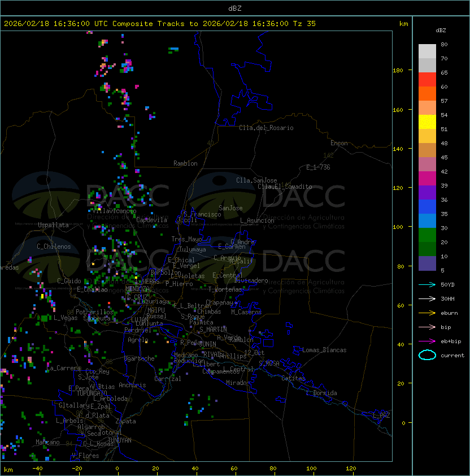The height and width of the screenshot is (476, 470).
Task: Pick the brighter green swatch in the dBZ scale
Action: click(427, 235)
